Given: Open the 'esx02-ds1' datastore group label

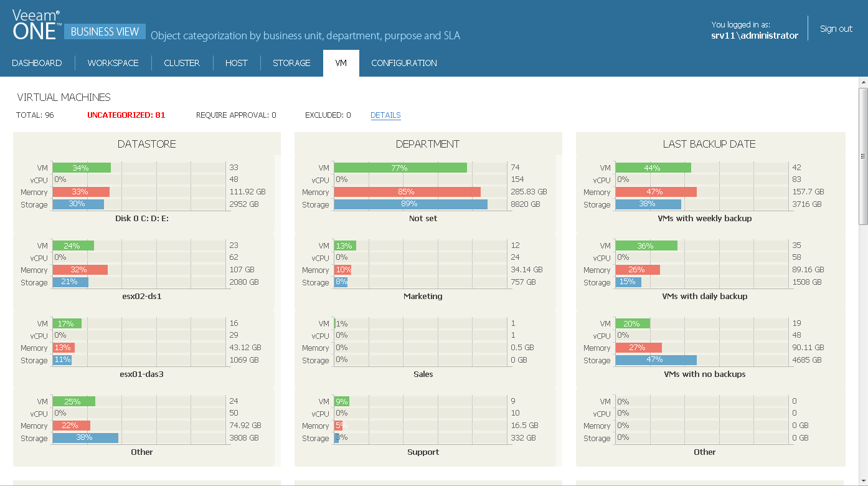Looking at the screenshot, I should (x=141, y=297).
